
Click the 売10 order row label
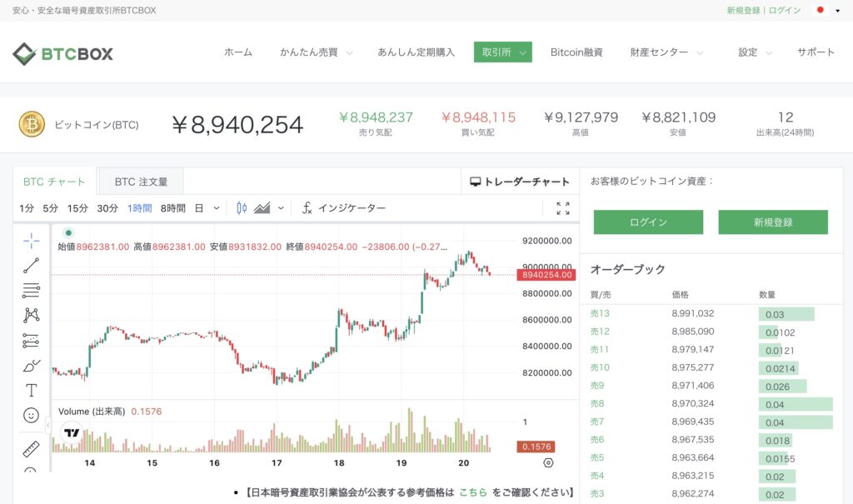tap(600, 367)
